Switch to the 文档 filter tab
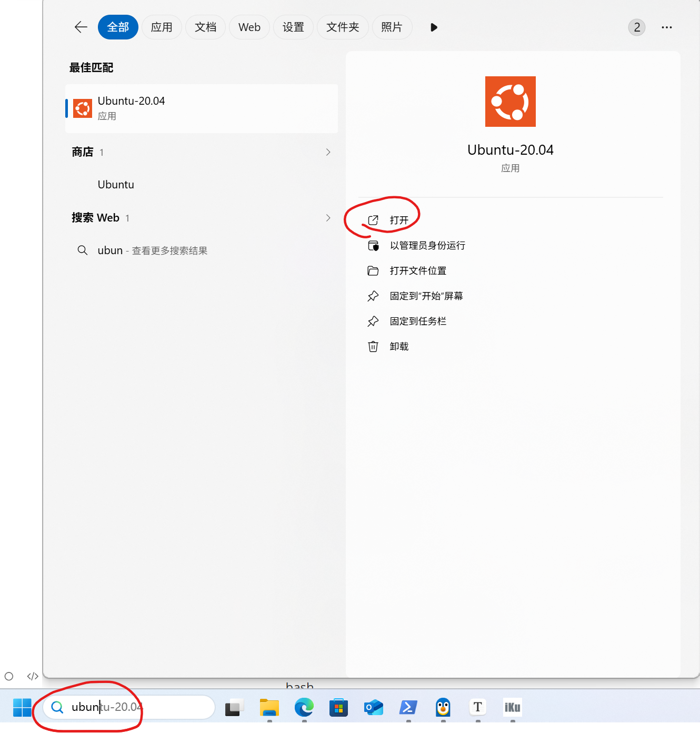Screen dimensions: 700x733 (205, 27)
